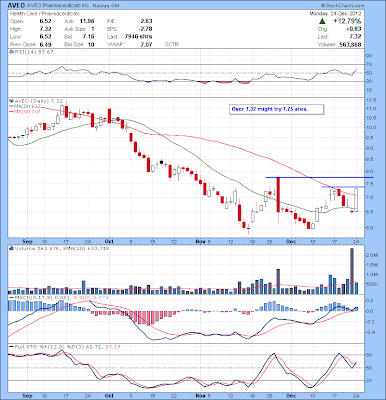The width and height of the screenshot is (386, 400).
Task: Click the green MA(20) legend line marker
Action: tap(11, 106)
